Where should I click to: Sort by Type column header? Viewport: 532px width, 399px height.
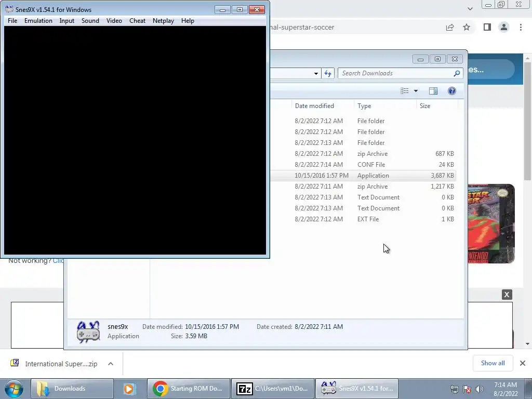coord(385,106)
